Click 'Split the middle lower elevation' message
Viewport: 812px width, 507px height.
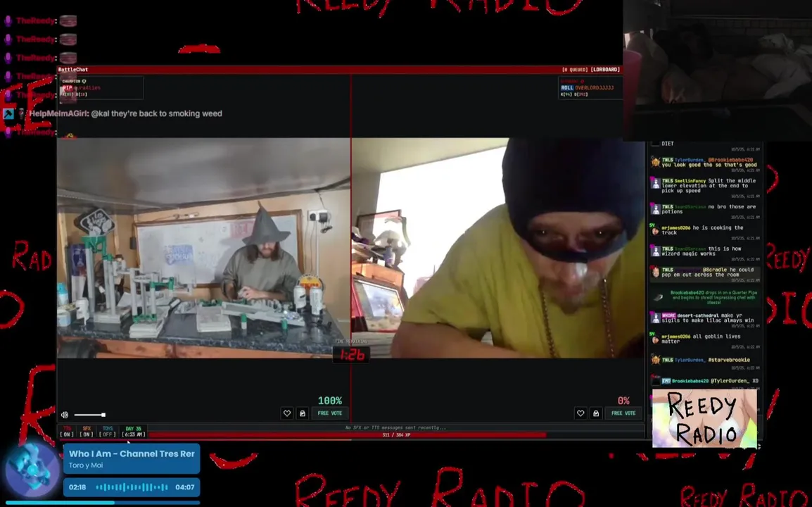click(x=709, y=186)
